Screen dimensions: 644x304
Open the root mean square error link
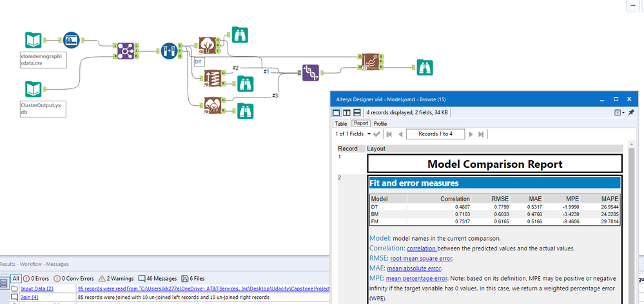tap(421, 258)
